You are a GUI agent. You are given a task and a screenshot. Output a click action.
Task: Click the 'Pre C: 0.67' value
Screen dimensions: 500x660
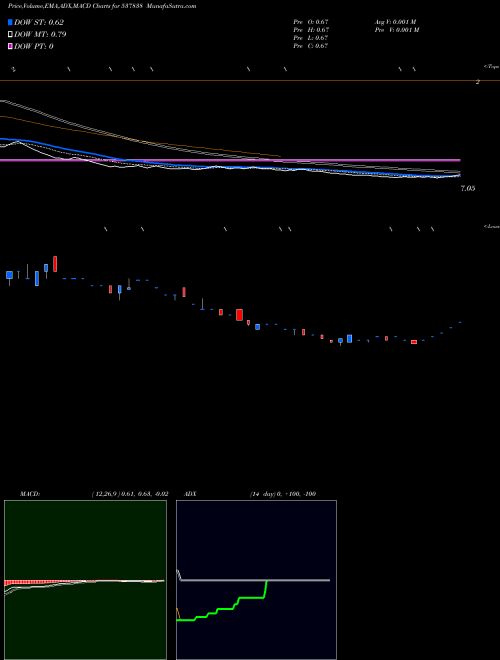click(311, 45)
